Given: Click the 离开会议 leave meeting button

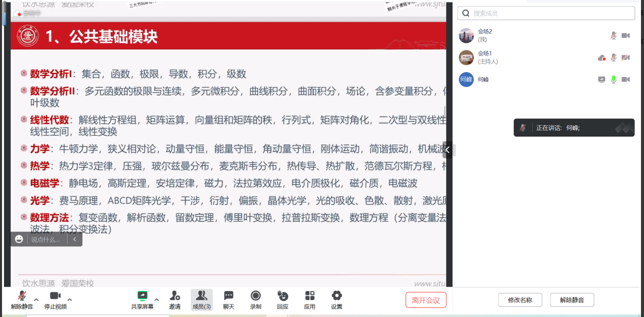Looking at the screenshot, I should [426, 300].
